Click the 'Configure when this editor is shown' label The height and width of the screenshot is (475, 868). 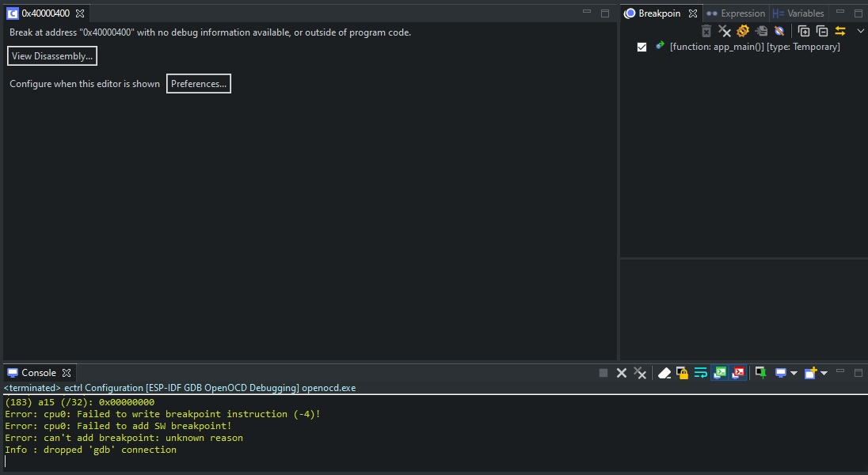point(85,84)
